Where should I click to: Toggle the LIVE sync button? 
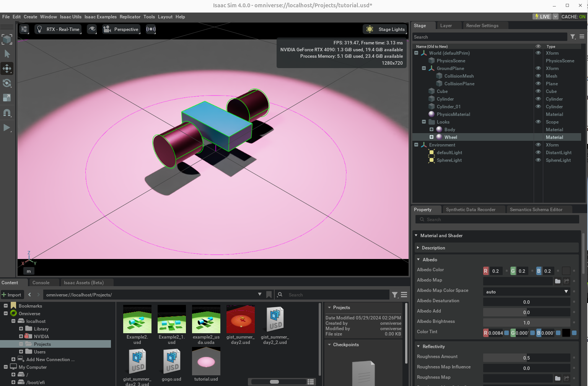coord(542,17)
